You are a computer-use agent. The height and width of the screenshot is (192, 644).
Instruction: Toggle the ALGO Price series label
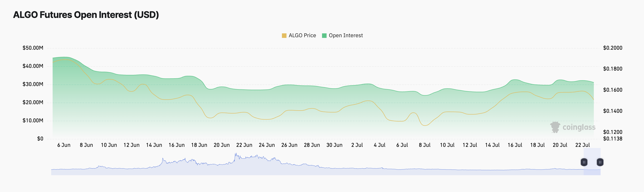[302, 36]
